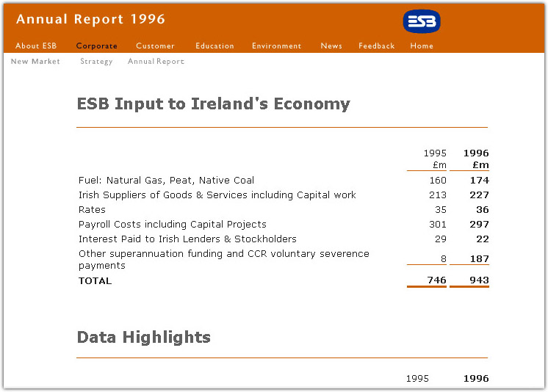Click the 1996 fuel value 174
Image resolution: width=548 pixels, height=392 pixels.
click(x=479, y=181)
